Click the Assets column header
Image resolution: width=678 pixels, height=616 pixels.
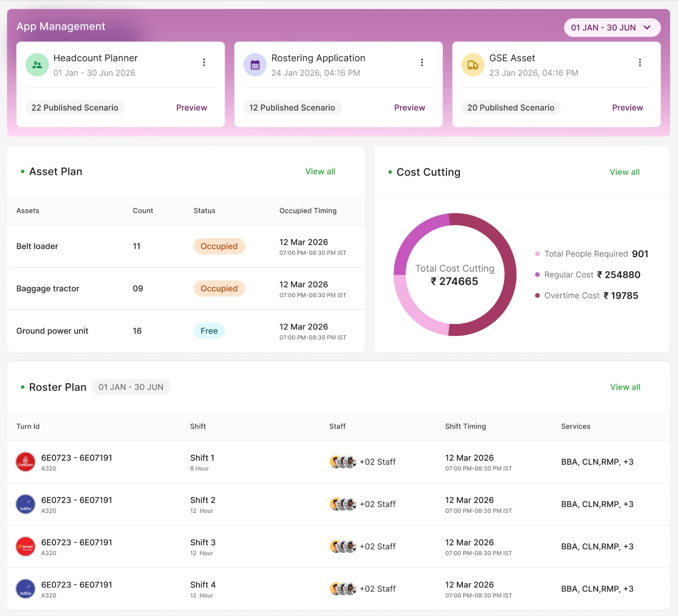[x=28, y=211]
